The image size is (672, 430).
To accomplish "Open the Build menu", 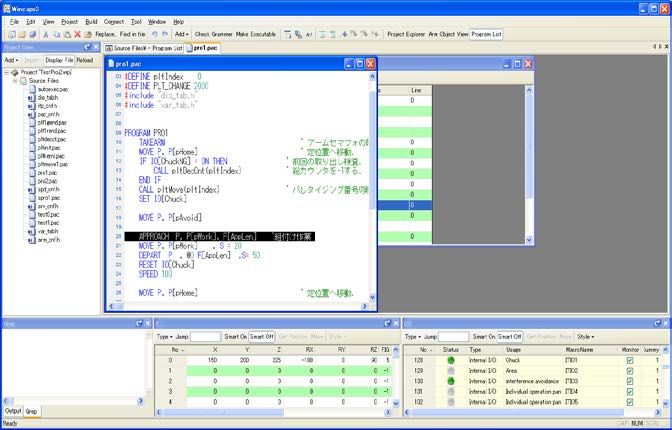I will pos(91,22).
